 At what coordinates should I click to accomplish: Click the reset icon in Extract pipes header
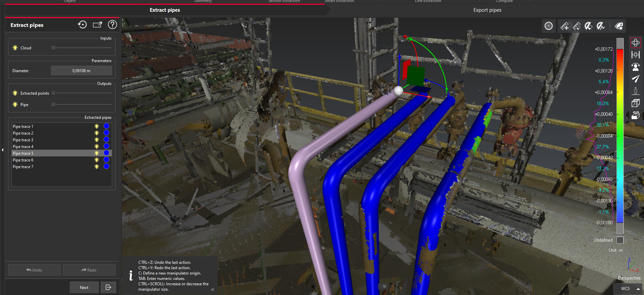pos(82,25)
